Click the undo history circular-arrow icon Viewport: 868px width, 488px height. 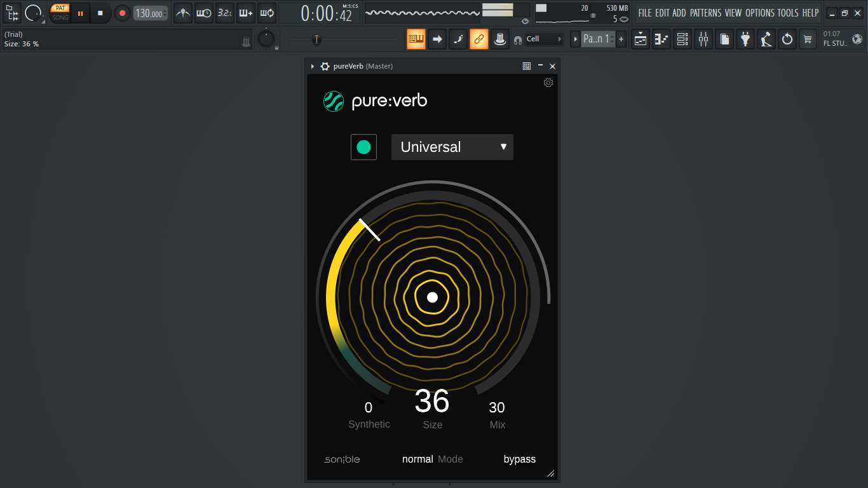[787, 39]
